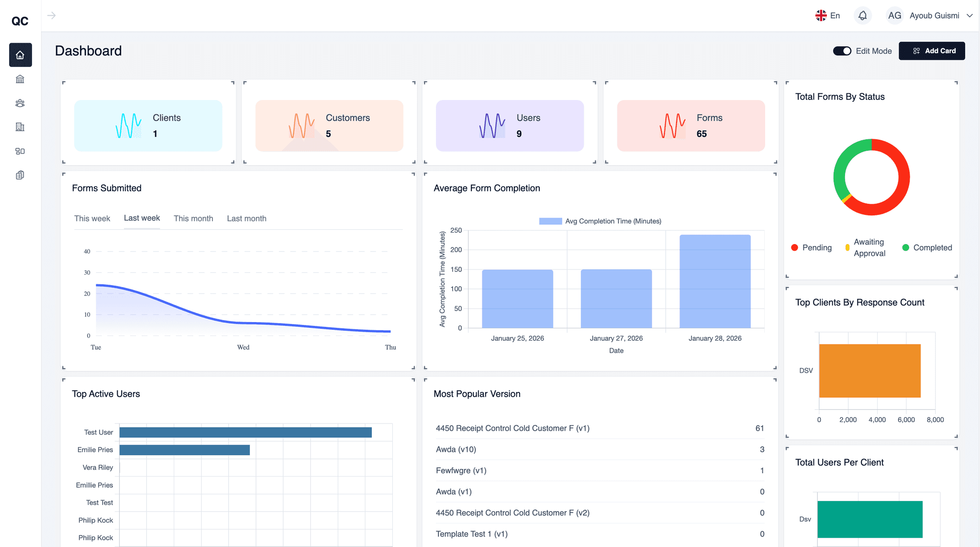Toggle Awaiting Approval legend item

[865, 247]
